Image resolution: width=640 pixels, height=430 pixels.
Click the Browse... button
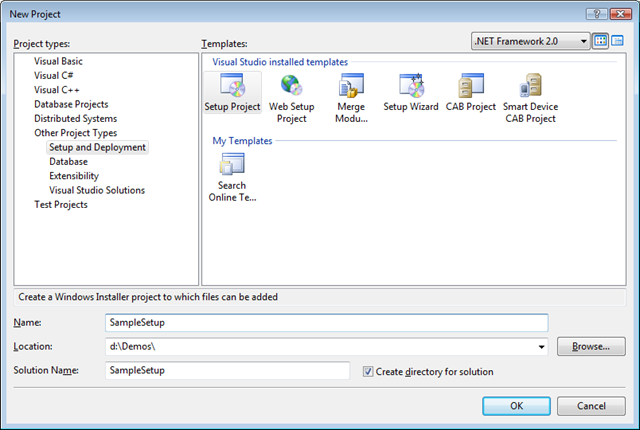591,346
